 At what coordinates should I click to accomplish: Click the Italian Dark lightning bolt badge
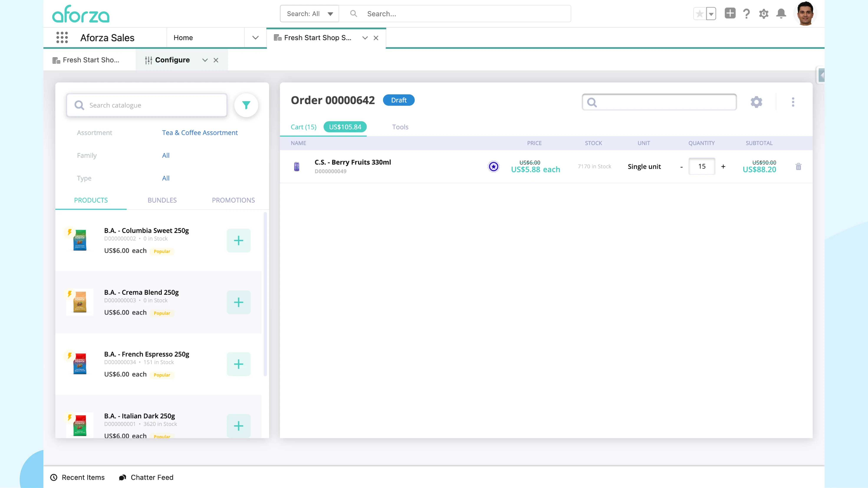(69, 418)
